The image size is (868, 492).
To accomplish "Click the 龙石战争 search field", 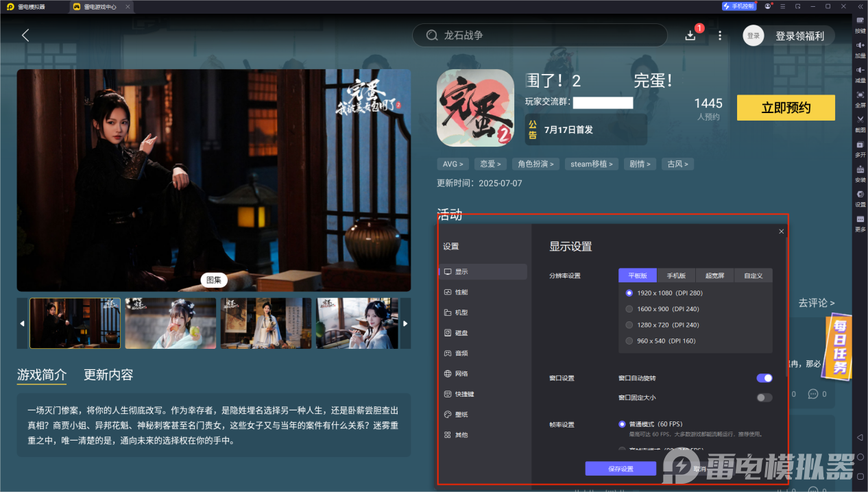I will click(540, 35).
